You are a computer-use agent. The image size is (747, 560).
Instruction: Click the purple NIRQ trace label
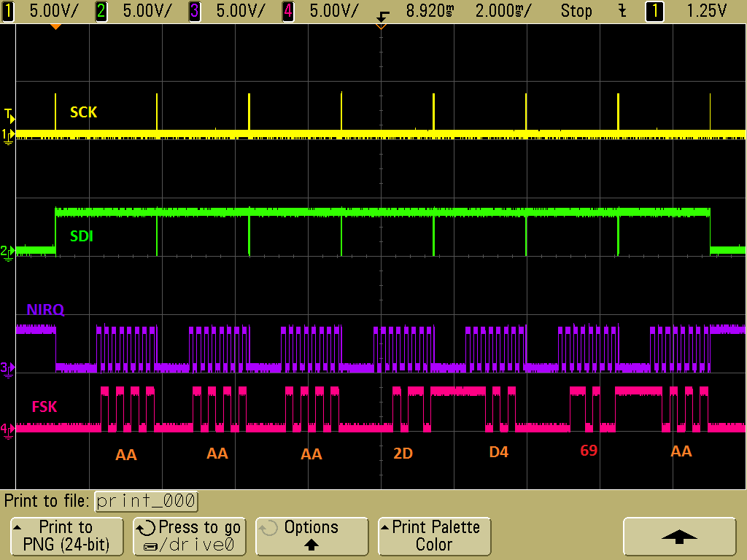click(45, 309)
